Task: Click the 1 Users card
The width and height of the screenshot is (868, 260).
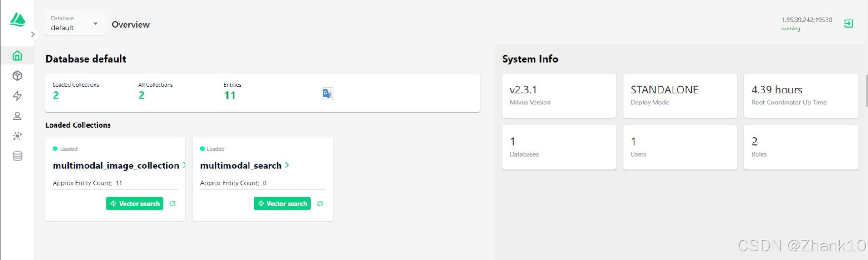Action: [x=680, y=147]
